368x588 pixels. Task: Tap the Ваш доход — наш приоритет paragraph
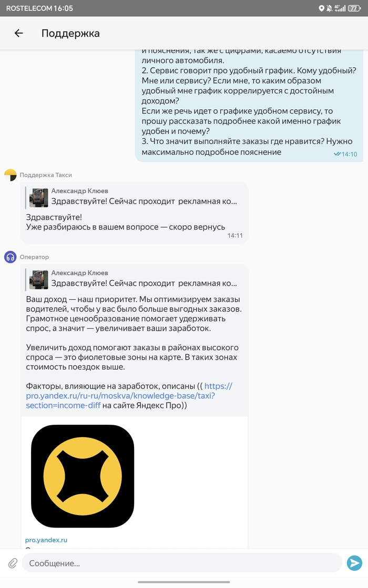pyautogui.click(x=134, y=314)
